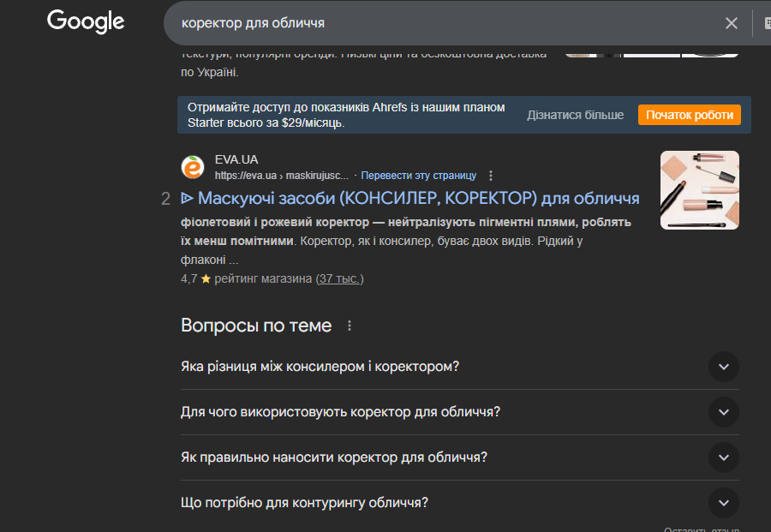Click 'Перевести эту страницу' link

tap(418, 176)
